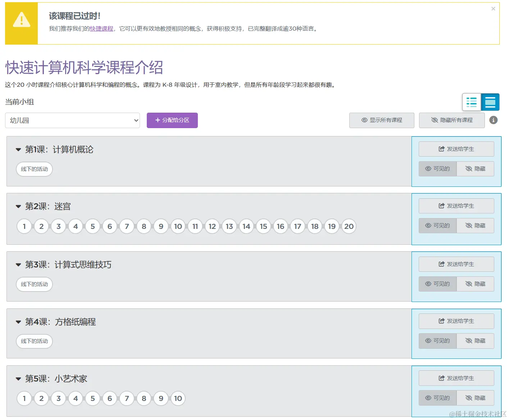Dismiss the outdated course warning banner
Screen dimensions: 509x420
493,9
